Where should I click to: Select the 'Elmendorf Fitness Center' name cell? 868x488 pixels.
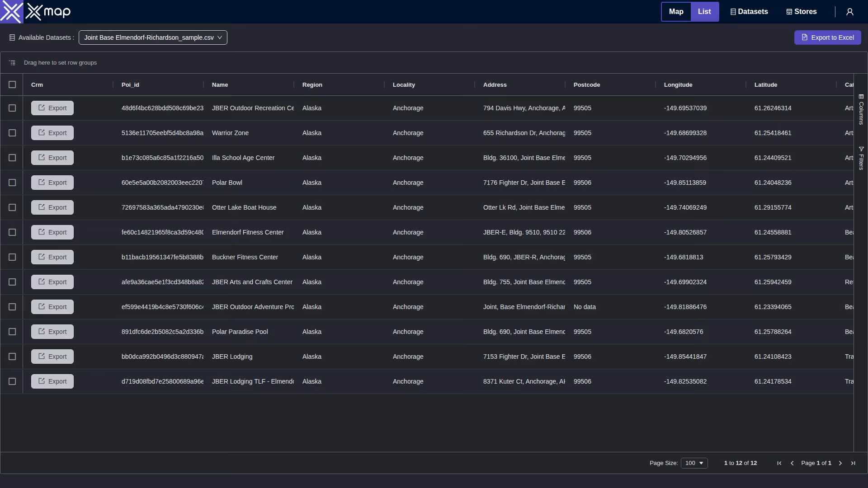(x=248, y=232)
